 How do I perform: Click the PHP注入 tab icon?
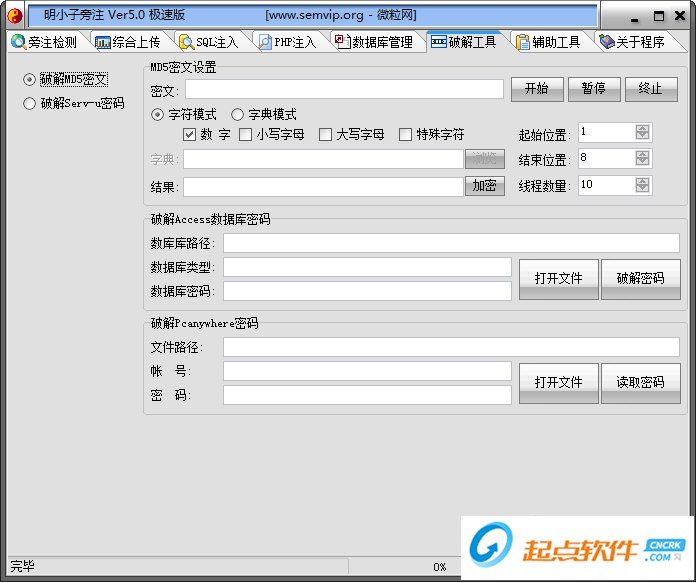[x=264, y=42]
